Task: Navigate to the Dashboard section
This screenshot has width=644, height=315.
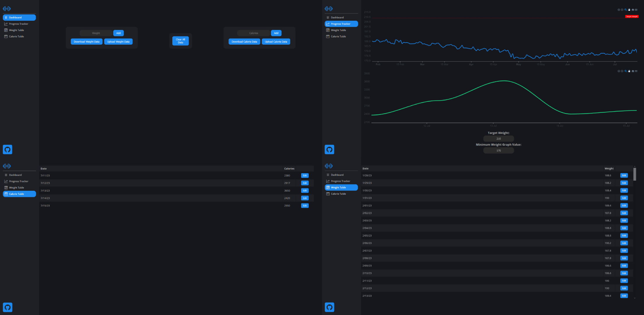Action: click(x=19, y=17)
